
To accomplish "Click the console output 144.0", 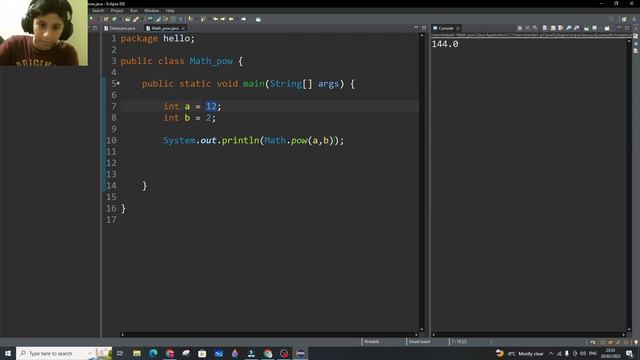I will coord(445,44).
